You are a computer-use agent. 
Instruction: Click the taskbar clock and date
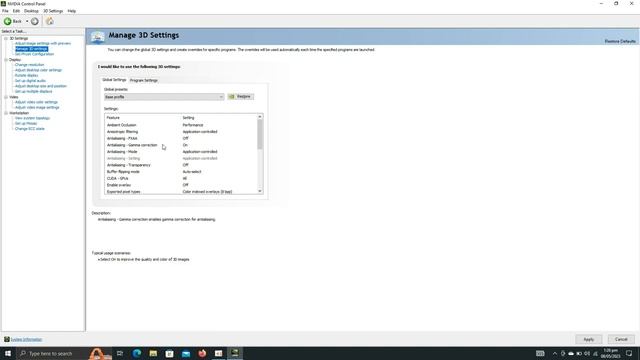click(611, 353)
